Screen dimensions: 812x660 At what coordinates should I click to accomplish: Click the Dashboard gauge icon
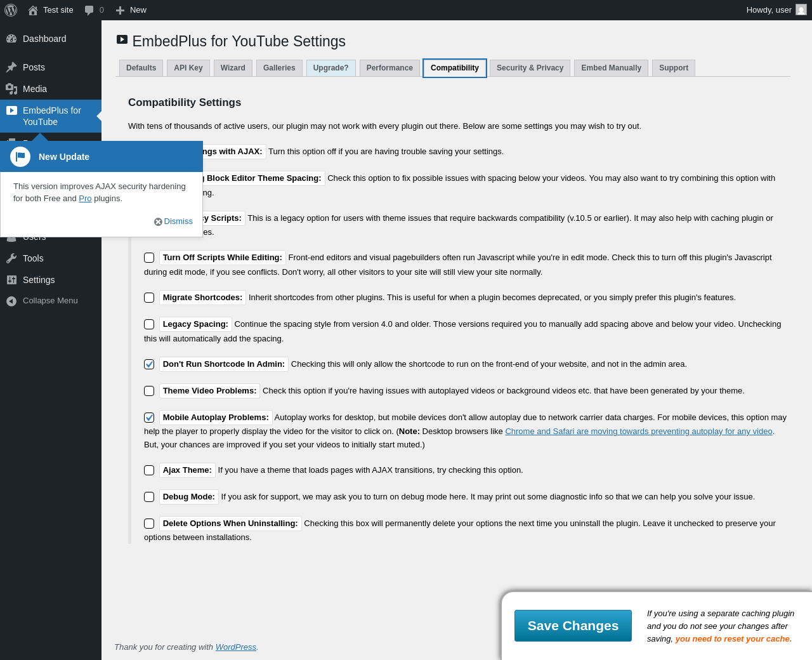pos(11,39)
